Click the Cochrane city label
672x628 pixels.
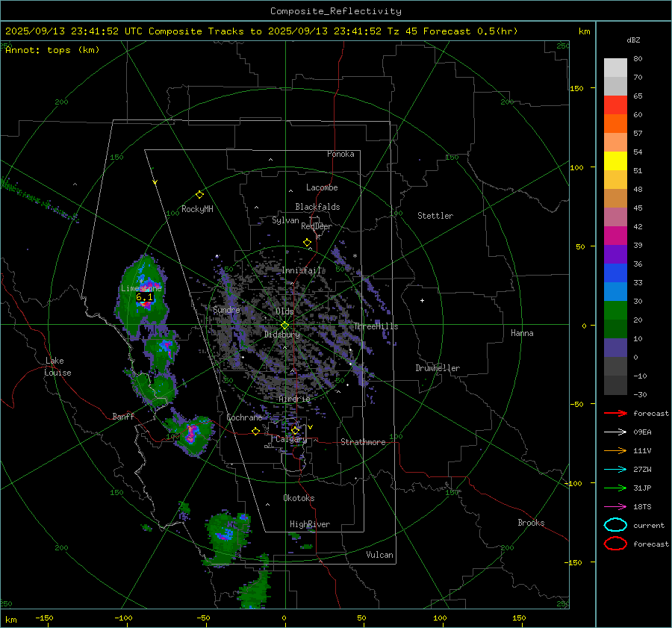click(244, 417)
